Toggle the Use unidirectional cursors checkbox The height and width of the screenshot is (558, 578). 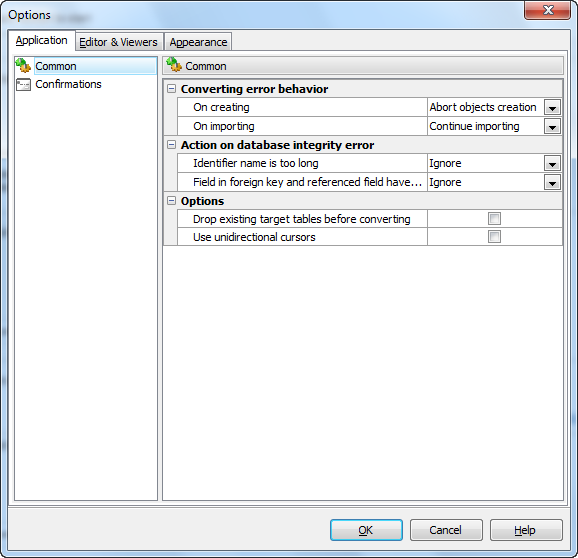(494, 237)
